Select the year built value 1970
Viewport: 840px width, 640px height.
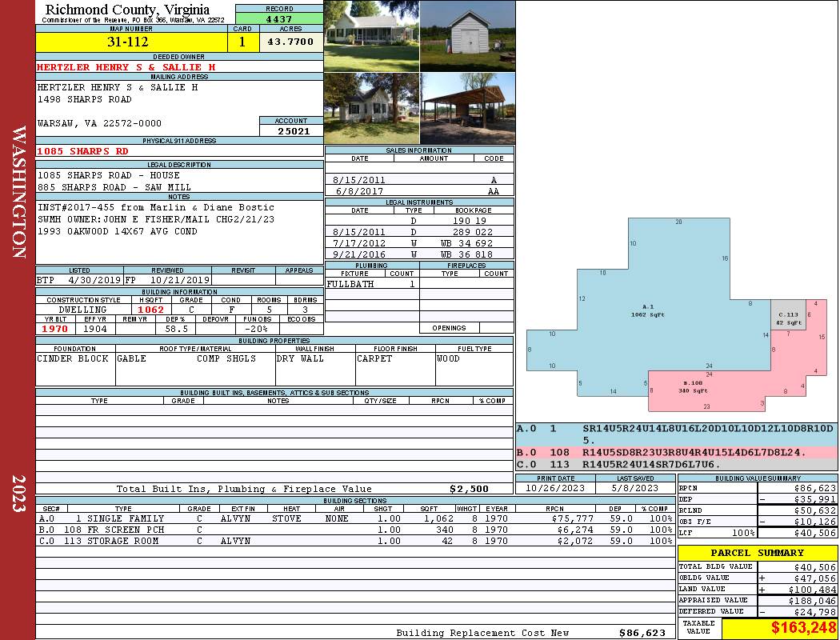[x=55, y=329]
